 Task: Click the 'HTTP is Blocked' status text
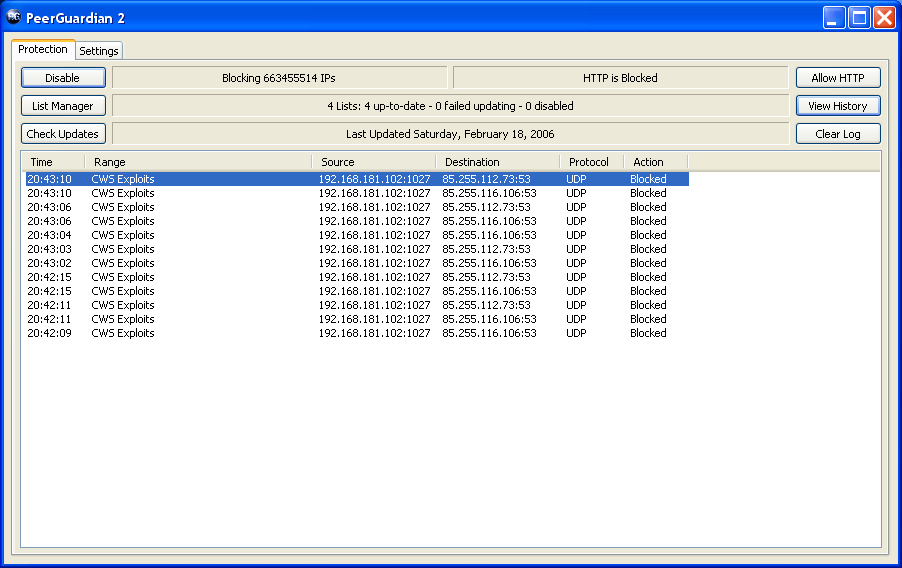click(x=620, y=78)
